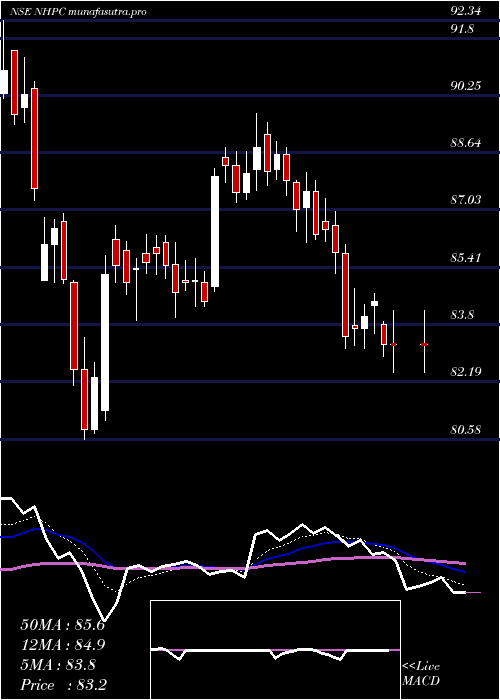This screenshot has width=500, height=700.
Task: Click the <<Live MACD label
Action: [421, 674]
